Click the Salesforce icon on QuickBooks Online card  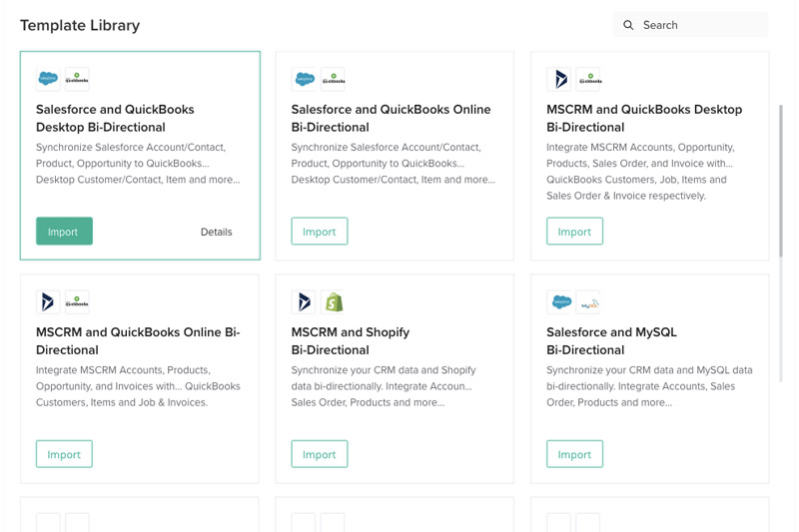(x=304, y=79)
